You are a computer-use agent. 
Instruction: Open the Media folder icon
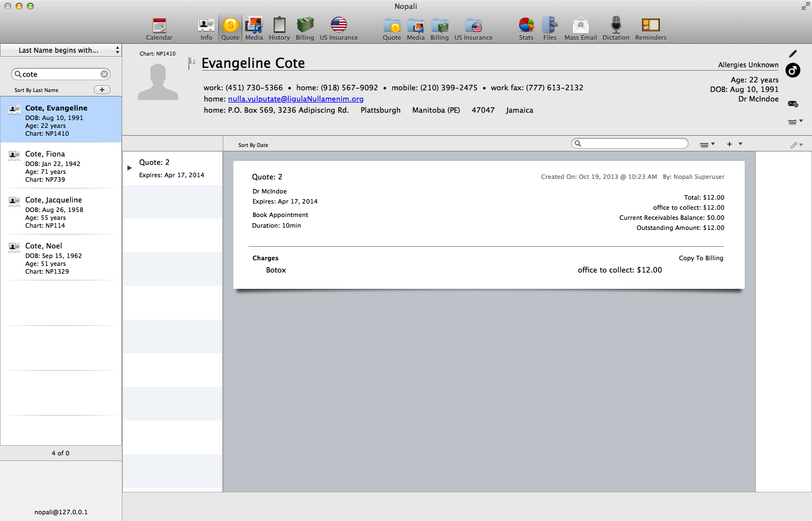[415, 29]
